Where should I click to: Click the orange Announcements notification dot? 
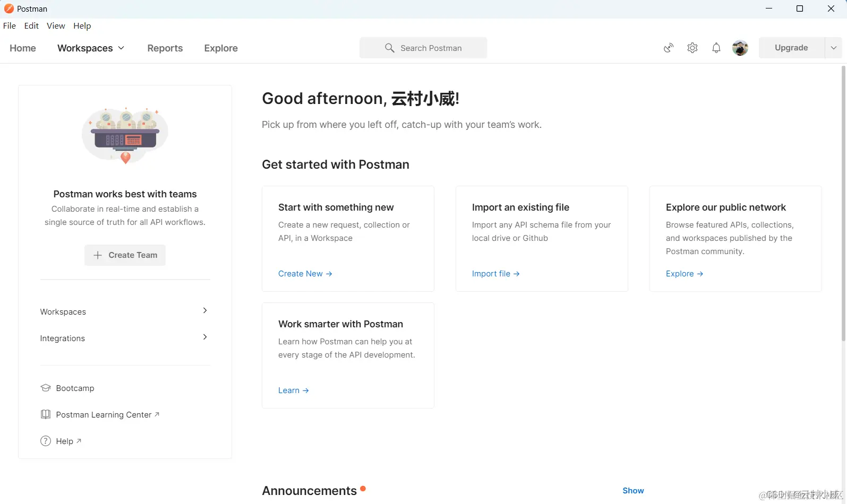point(363,488)
